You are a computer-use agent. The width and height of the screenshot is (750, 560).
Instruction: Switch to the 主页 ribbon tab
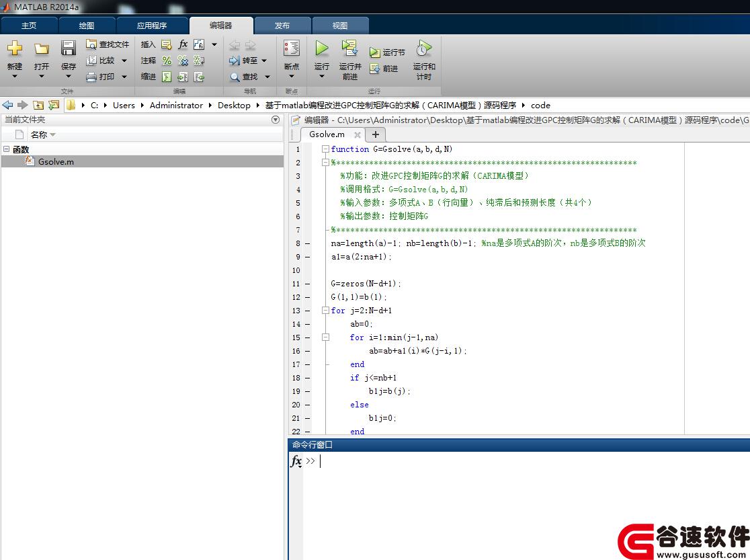pyautogui.click(x=29, y=26)
